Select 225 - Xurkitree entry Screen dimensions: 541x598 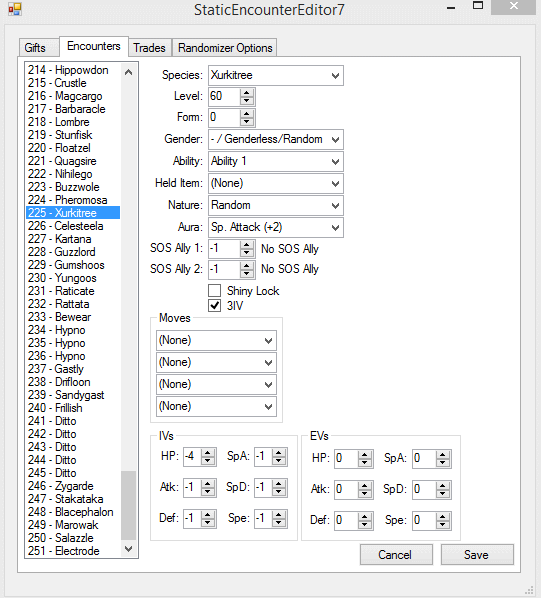[x=73, y=213]
